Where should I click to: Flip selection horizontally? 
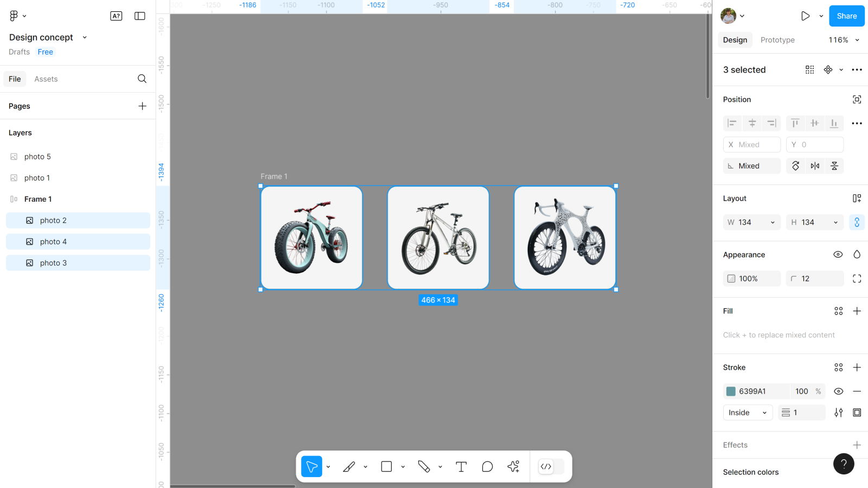[x=815, y=166]
